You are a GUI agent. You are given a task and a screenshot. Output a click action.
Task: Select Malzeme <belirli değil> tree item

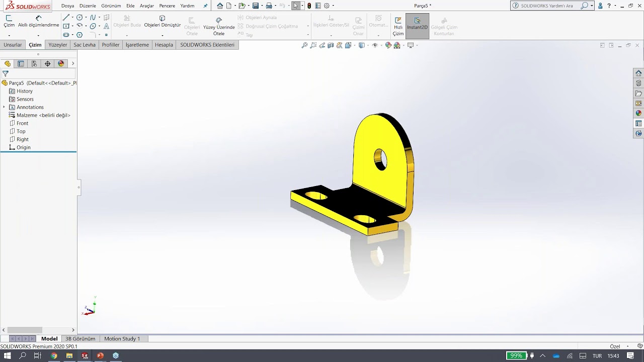[x=43, y=115]
